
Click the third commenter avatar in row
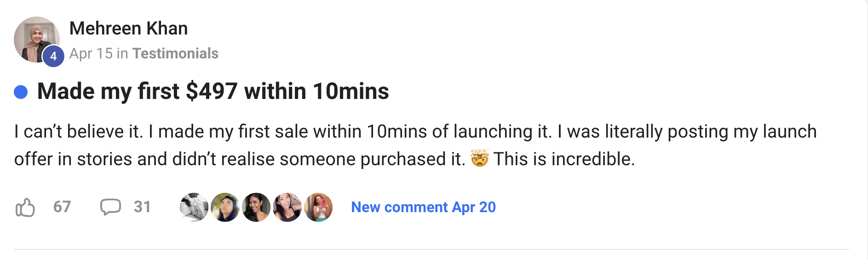[256, 207]
